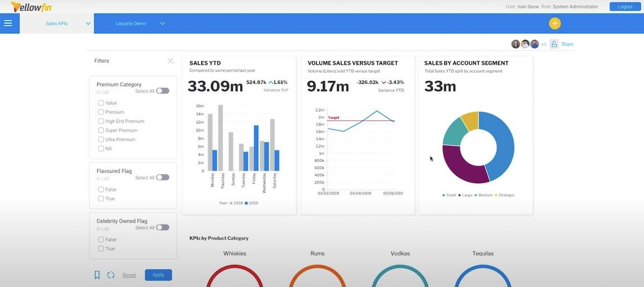The width and height of the screenshot is (644, 287).
Task: Click the refresh filters icon
Action: click(x=111, y=275)
